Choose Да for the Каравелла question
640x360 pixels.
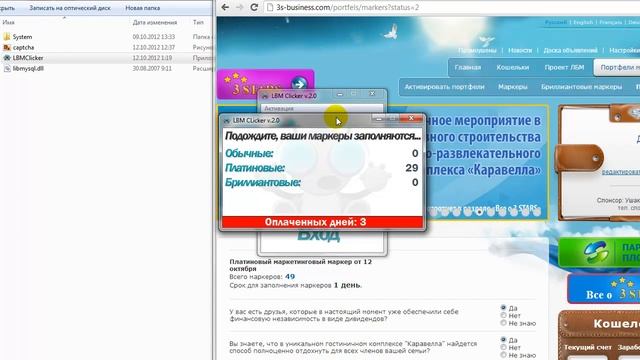click(x=503, y=340)
